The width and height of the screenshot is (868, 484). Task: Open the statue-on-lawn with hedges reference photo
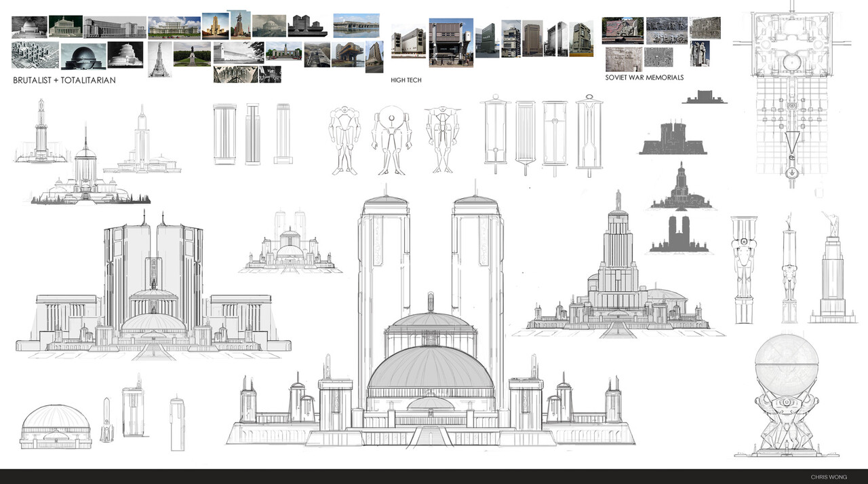tap(192, 54)
